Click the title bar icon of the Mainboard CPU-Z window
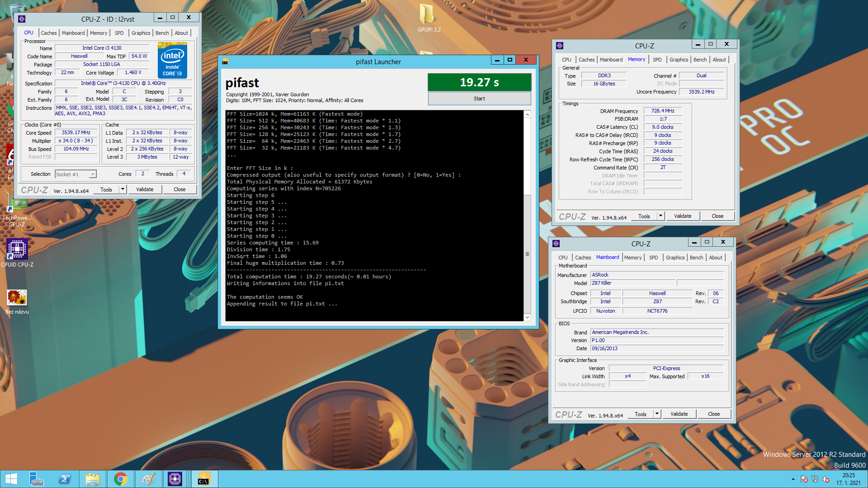868x488 pixels. pyautogui.click(x=556, y=244)
